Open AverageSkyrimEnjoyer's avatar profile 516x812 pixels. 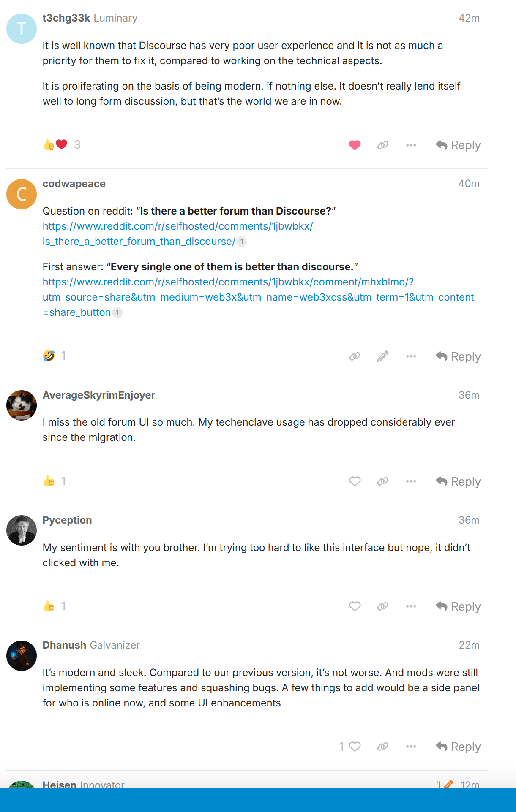point(22,405)
